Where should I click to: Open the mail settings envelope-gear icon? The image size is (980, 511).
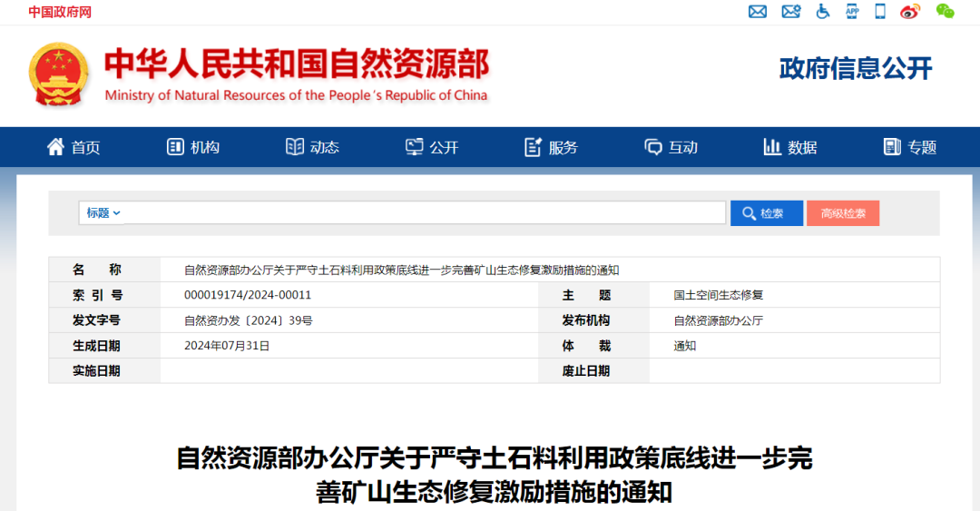(791, 12)
